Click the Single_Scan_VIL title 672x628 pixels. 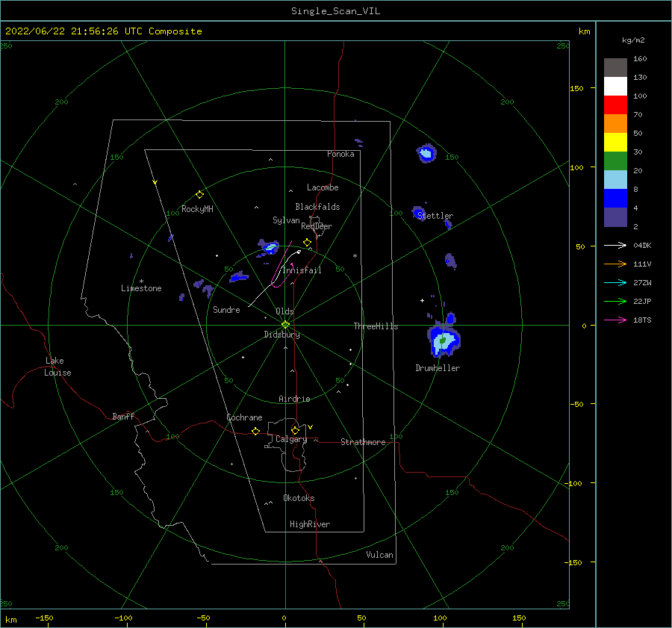point(335,11)
